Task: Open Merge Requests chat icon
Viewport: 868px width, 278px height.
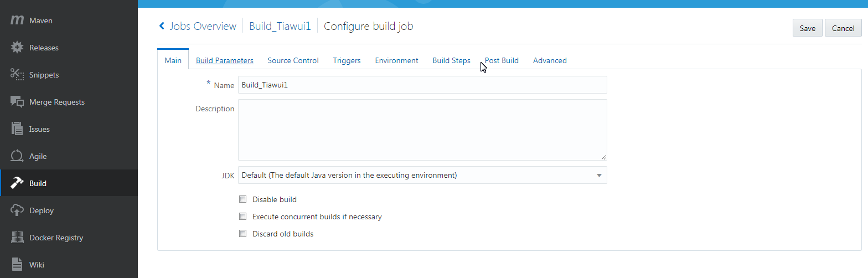Action: click(17, 102)
